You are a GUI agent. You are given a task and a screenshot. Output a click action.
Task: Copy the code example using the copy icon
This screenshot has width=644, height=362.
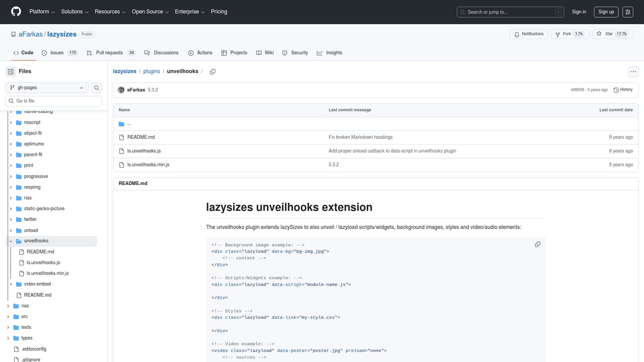click(537, 244)
